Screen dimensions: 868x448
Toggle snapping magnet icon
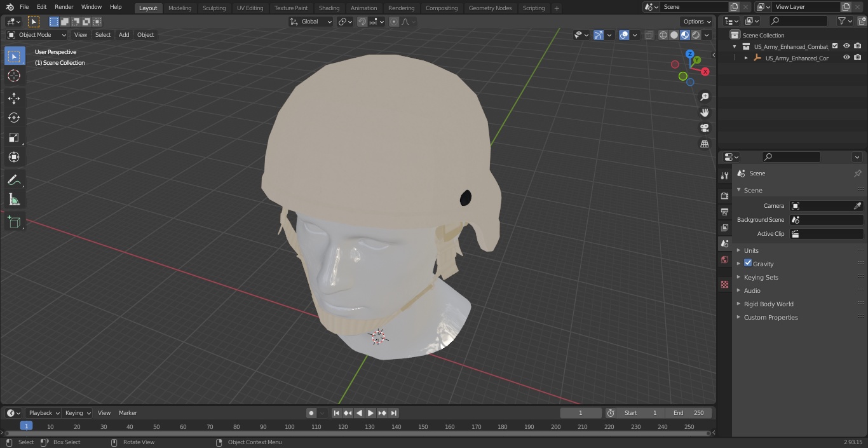click(362, 22)
